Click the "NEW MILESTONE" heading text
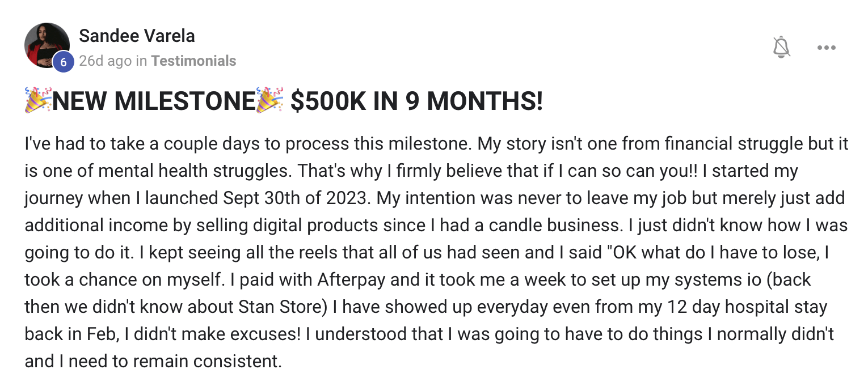The width and height of the screenshot is (868, 382). point(153,101)
